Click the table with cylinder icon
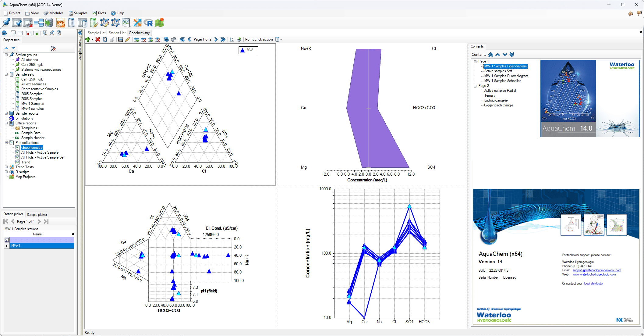This screenshot has width=644, height=336. coord(82,23)
